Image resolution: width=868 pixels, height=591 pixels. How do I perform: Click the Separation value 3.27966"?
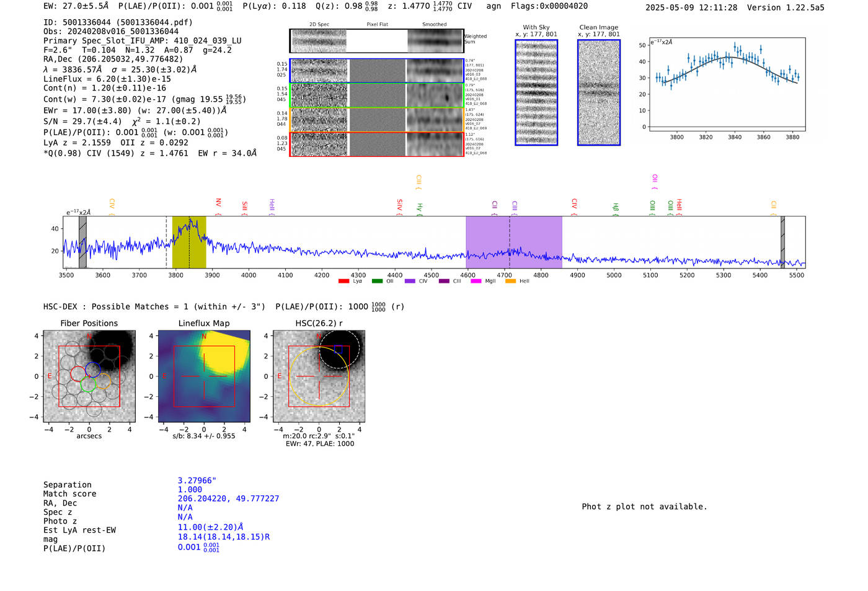197,481
